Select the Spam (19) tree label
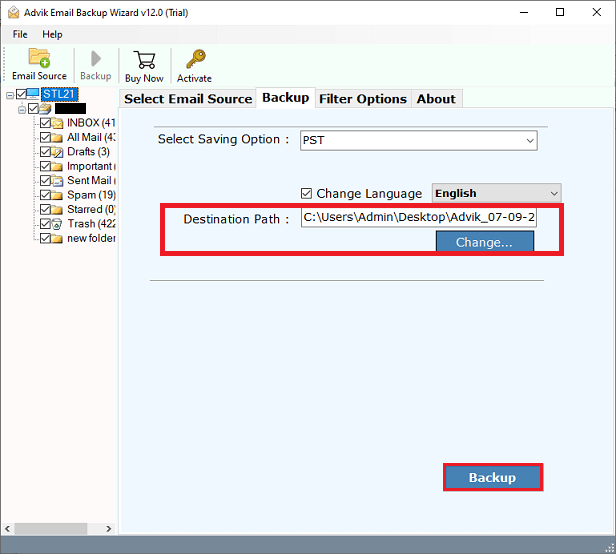The image size is (616, 554). pyautogui.click(x=91, y=195)
